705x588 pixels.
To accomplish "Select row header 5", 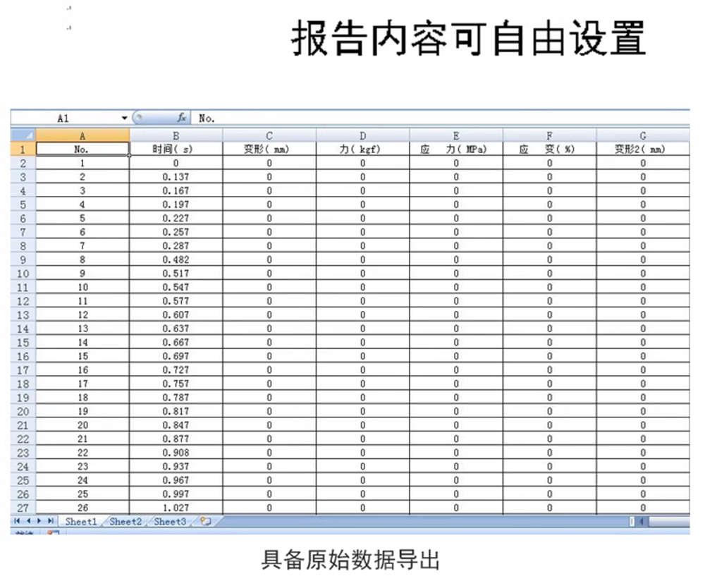I will point(23,204).
